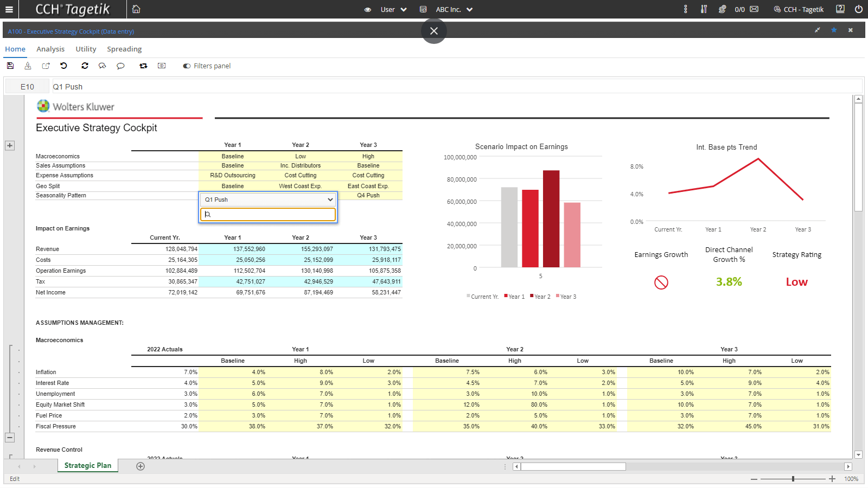Select the Strategic Plan sheet tab
The image size is (868, 488).
click(88, 465)
